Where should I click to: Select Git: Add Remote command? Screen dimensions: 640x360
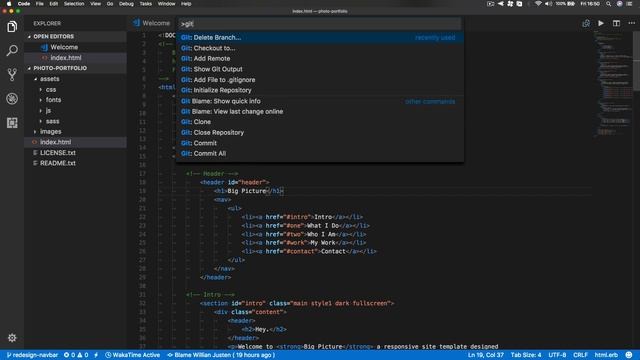(x=320, y=59)
